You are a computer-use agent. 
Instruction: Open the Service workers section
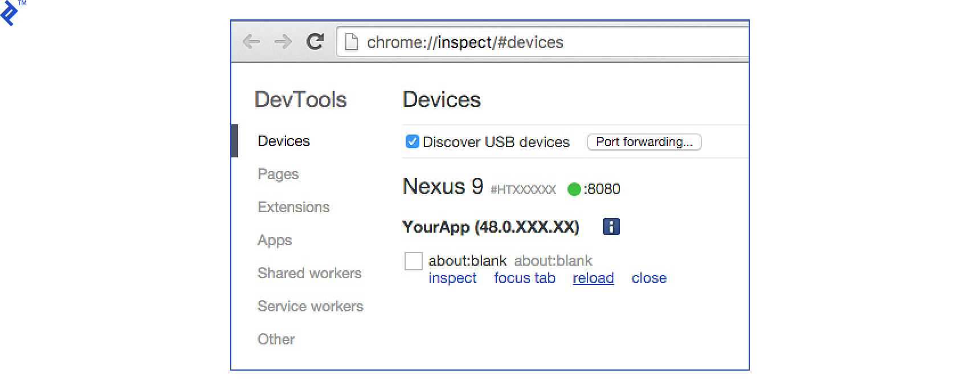click(311, 306)
